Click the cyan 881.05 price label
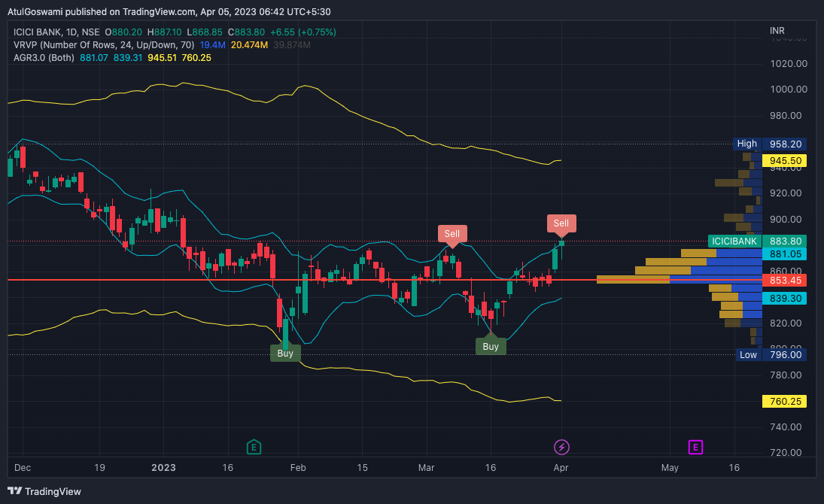The width and height of the screenshot is (824, 504). pos(785,254)
